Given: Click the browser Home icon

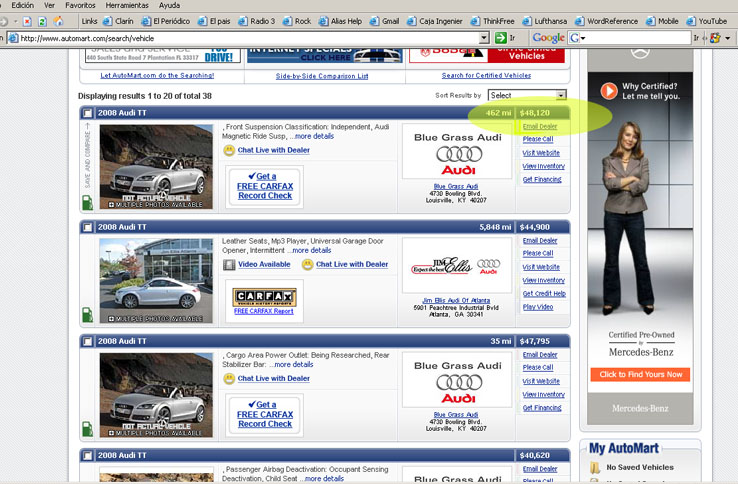Looking at the screenshot, I should [x=58, y=21].
